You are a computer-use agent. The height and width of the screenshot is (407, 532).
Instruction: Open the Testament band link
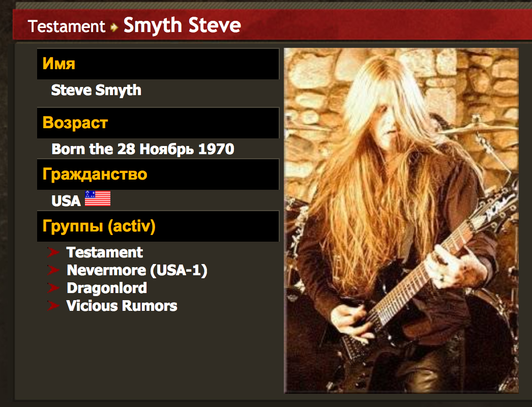coord(104,252)
